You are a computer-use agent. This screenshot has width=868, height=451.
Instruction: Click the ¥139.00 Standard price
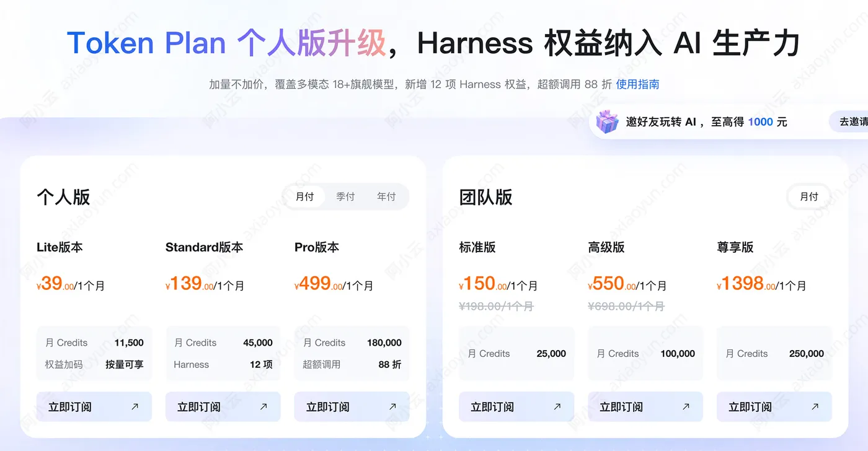[x=189, y=284]
